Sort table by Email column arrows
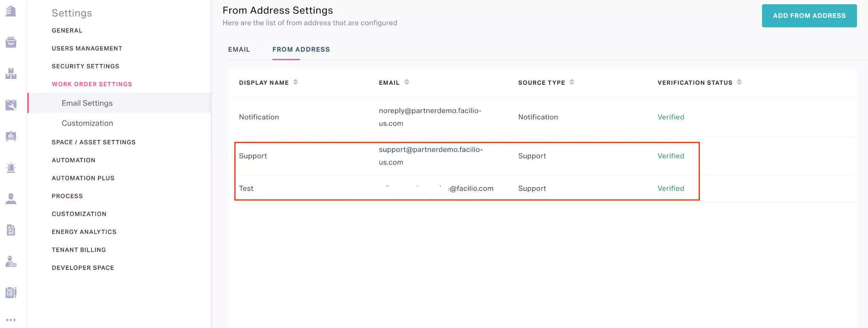This screenshot has height=328, width=868. tap(407, 82)
